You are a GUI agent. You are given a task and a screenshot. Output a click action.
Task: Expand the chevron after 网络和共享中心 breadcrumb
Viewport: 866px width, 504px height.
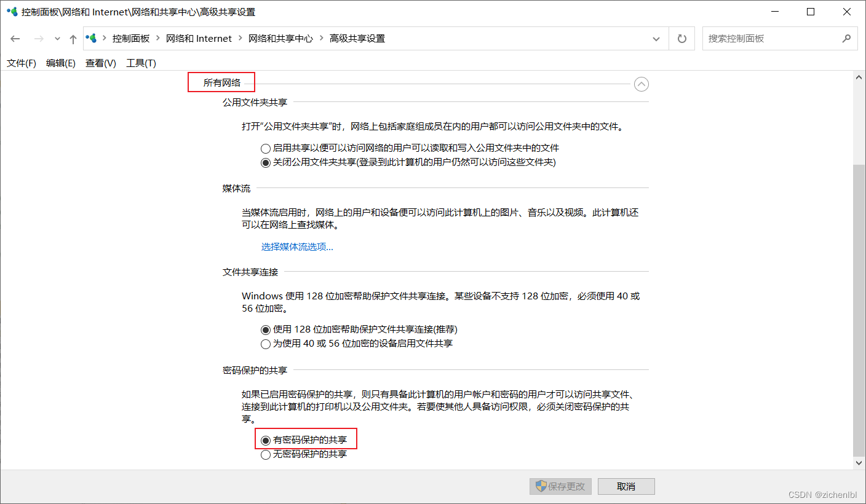point(321,38)
